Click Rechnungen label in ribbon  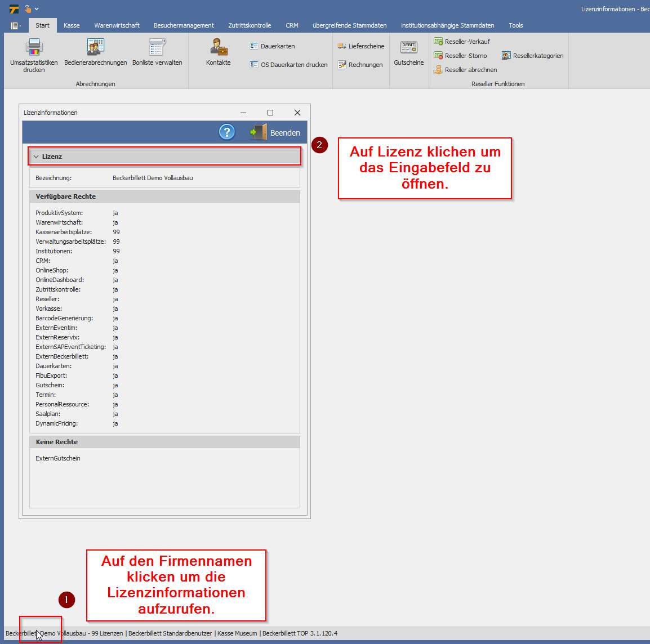[x=366, y=65]
